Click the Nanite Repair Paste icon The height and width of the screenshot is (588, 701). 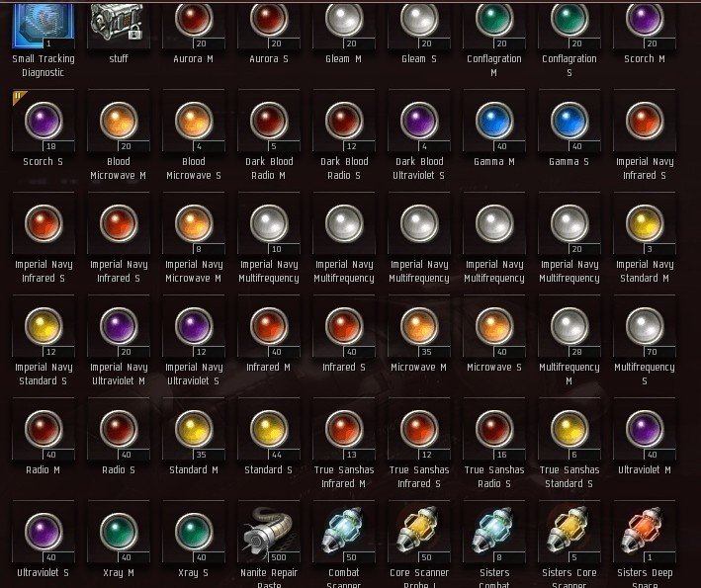click(269, 532)
